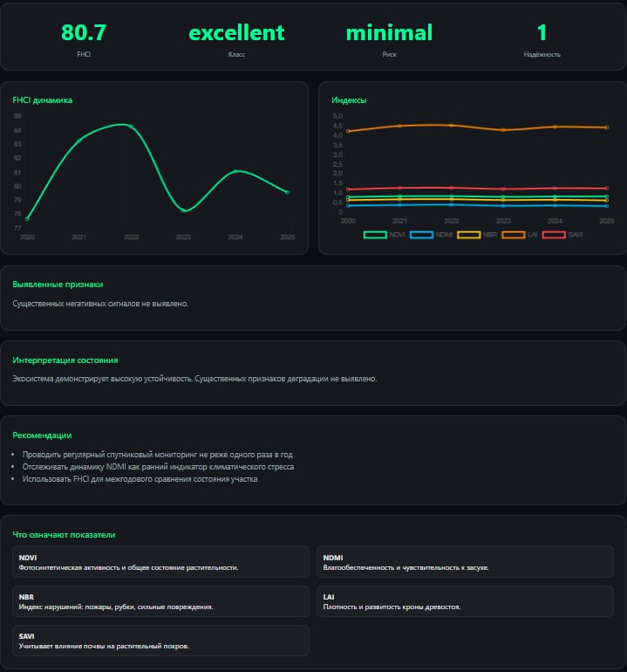The width and height of the screenshot is (627, 672).
Task: Click the 2025 endpoint of FHCI curve
Action: click(x=287, y=192)
